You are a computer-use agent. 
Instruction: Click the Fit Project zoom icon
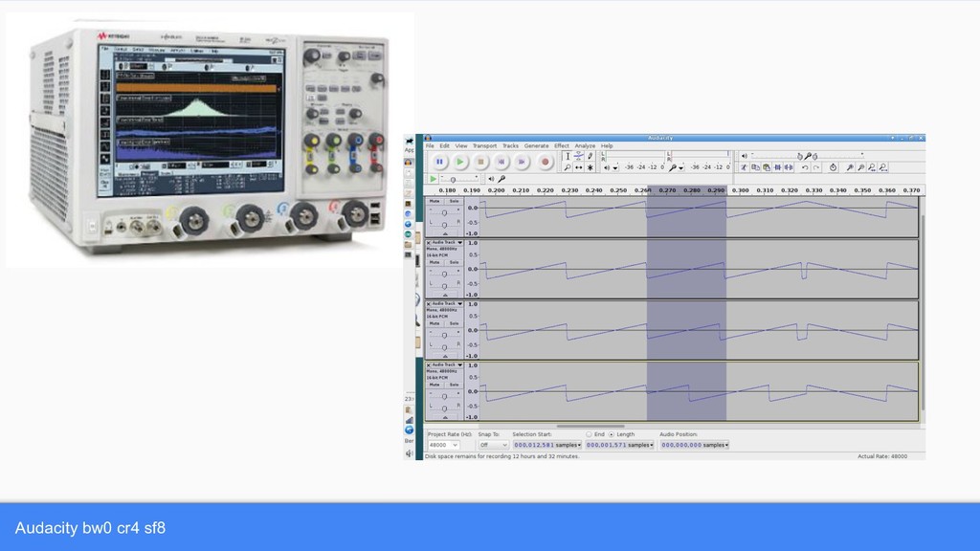tap(883, 167)
